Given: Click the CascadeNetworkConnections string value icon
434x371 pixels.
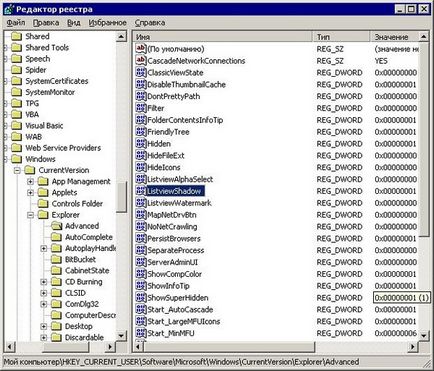Looking at the screenshot, I should (x=141, y=61).
